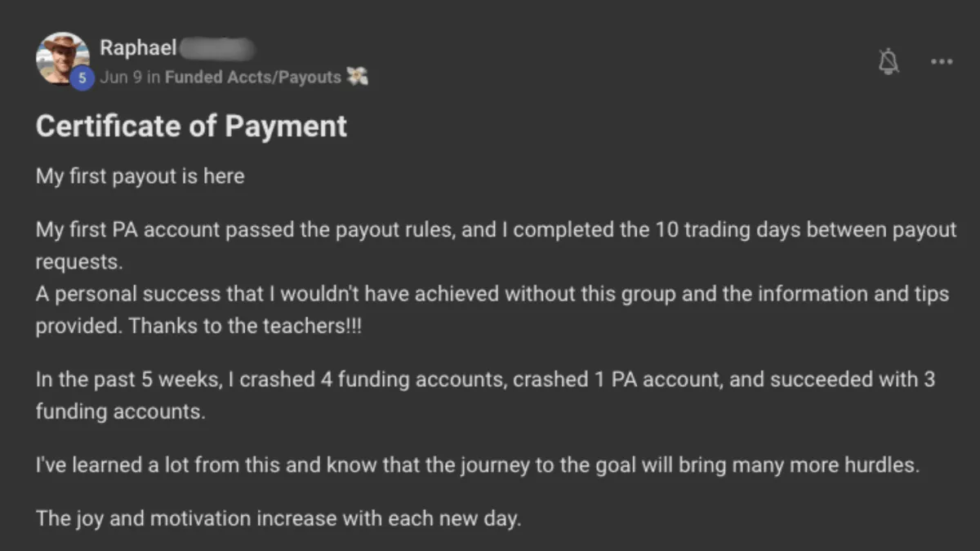This screenshot has height=551, width=980.
Task: Click the 'In the past 5 weeks' paragraph
Action: pos(485,395)
